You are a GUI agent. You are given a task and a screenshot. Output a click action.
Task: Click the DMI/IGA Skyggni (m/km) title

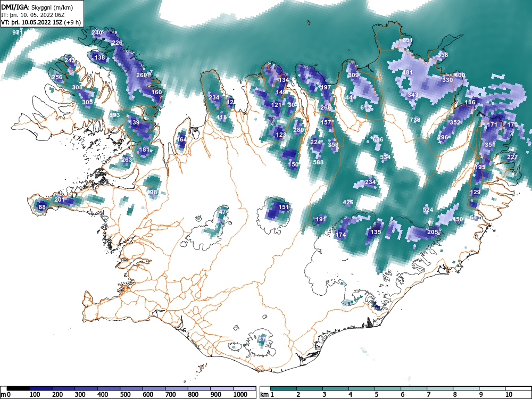pyautogui.click(x=37, y=7)
